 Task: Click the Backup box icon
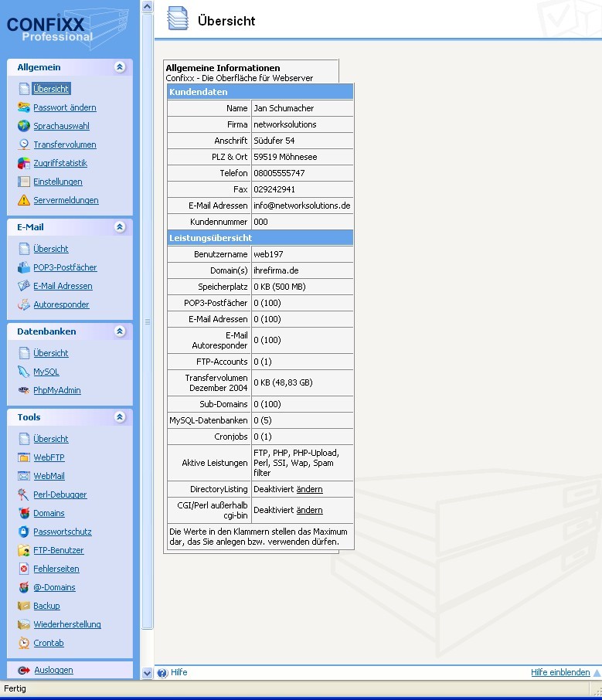[24, 606]
